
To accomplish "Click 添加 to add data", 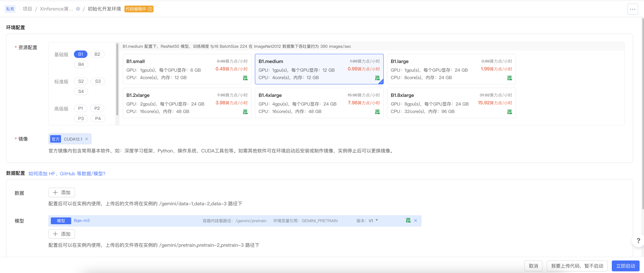I will [x=62, y=192].
